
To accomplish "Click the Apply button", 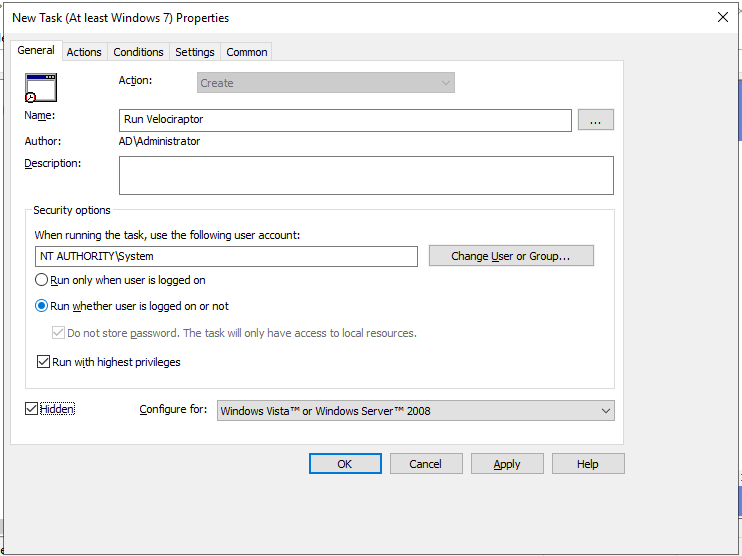I will (507, 464).
